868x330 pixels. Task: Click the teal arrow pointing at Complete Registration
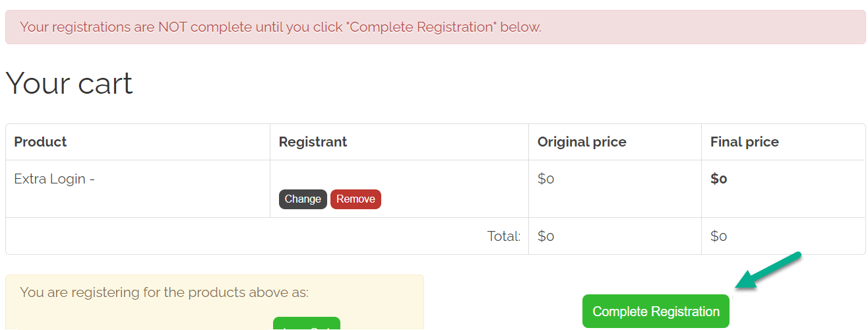tap(767, 271)
